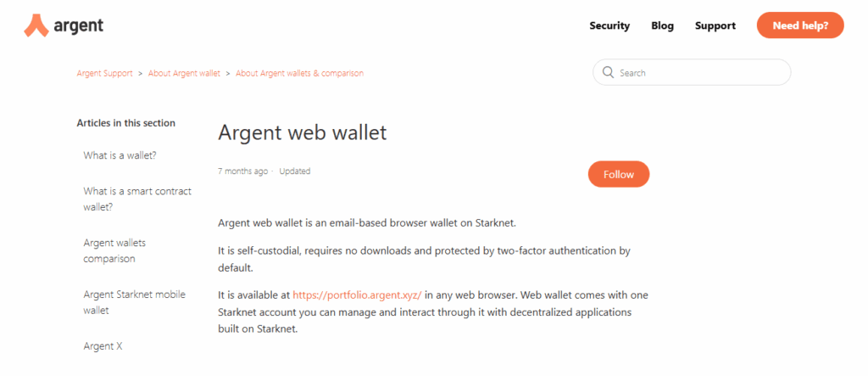The height and width of the screenshot is (376, 868).
Task: Open the Support nav link
Action: tap(715, 25)
